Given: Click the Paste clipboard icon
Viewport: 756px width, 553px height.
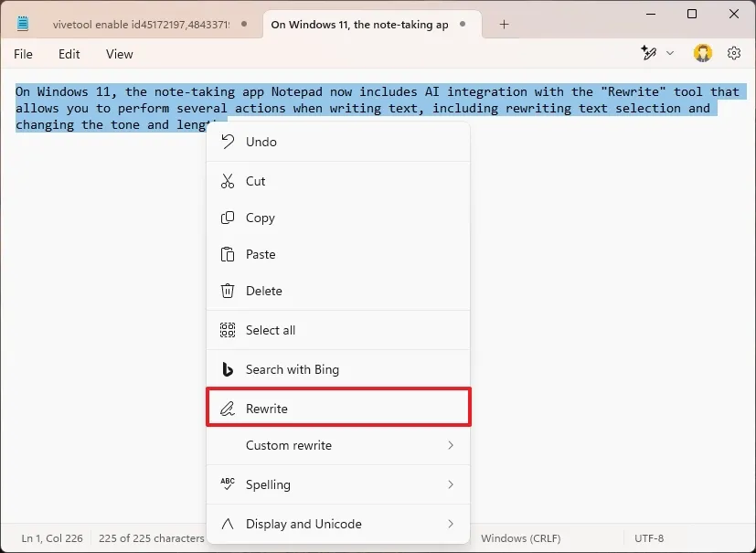Looking at the screenshot, I should [227, 254].
